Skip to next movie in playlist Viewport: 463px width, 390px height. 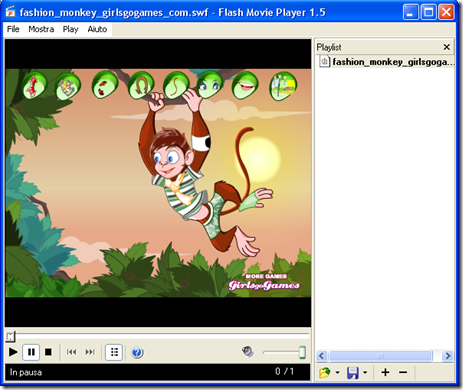coord(90,352)
